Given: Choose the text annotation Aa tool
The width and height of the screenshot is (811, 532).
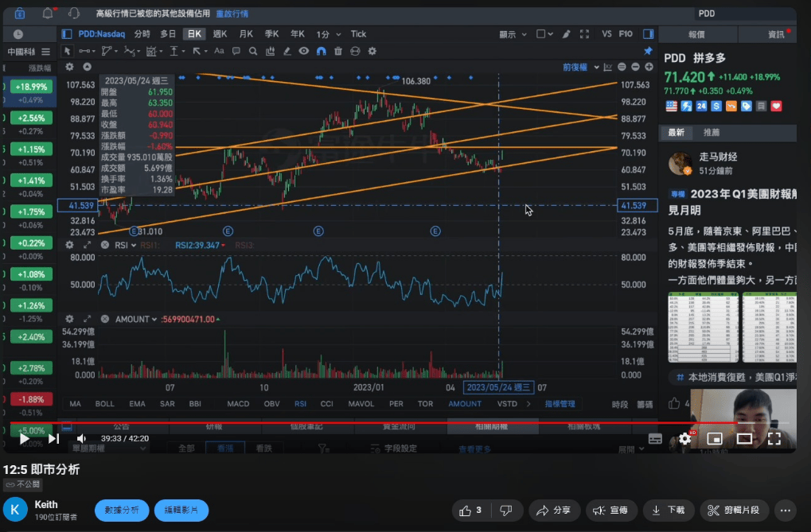Looking at the screenshot, I should [x=220, y=51].
